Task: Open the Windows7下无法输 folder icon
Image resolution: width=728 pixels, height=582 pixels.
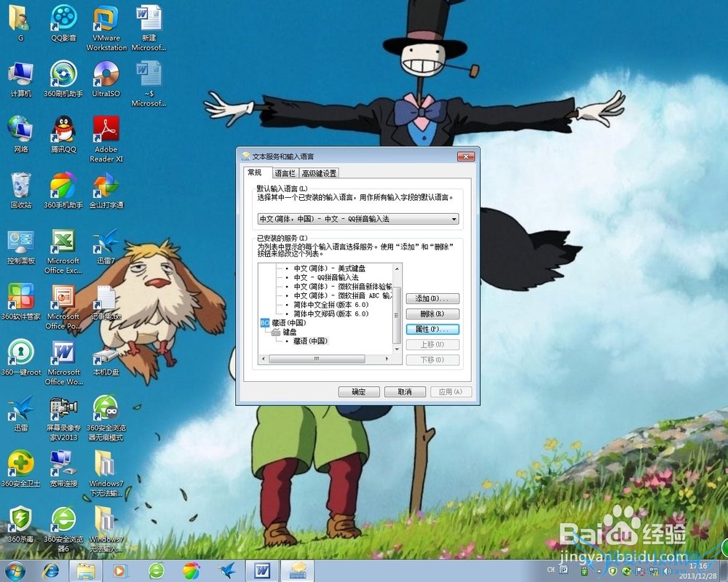Action: (x=106, y=474)
